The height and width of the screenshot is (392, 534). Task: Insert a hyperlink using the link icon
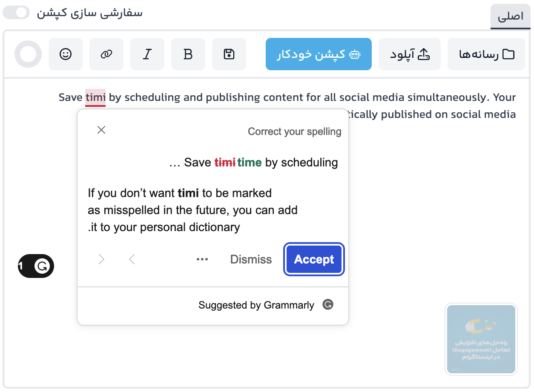(x=106, y=54)
